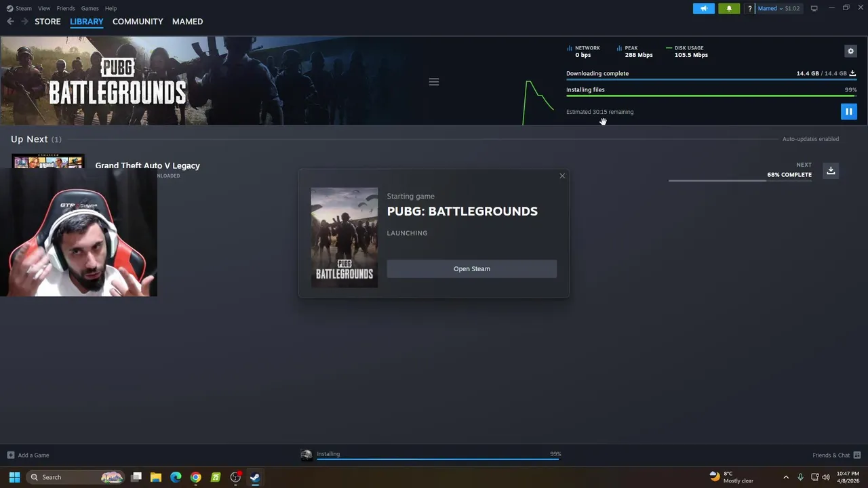
Task: Click the hamburger lines on PUBG banner
Action: tap(434, 82)
